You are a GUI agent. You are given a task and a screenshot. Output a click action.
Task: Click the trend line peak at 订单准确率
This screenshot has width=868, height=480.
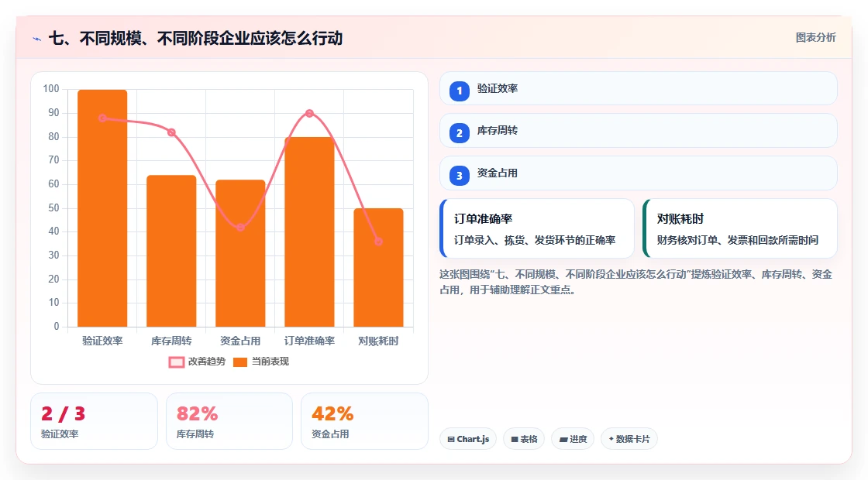click(309, 113)
